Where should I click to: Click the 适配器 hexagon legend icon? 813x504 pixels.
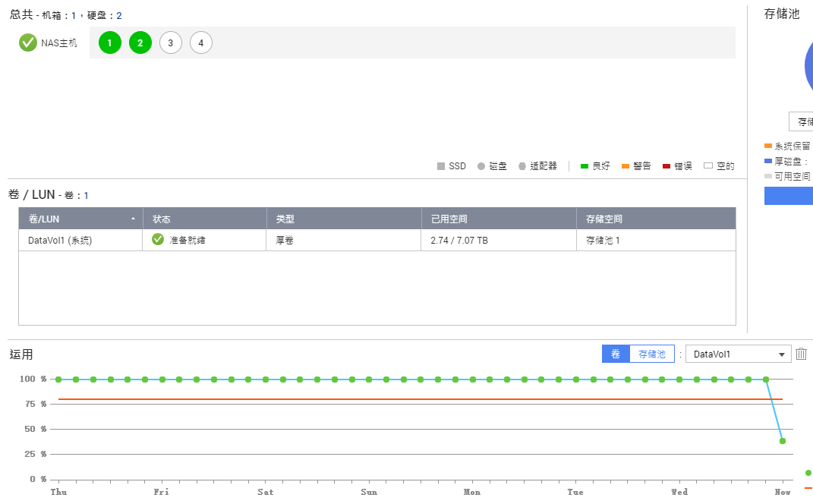point(522,166)
